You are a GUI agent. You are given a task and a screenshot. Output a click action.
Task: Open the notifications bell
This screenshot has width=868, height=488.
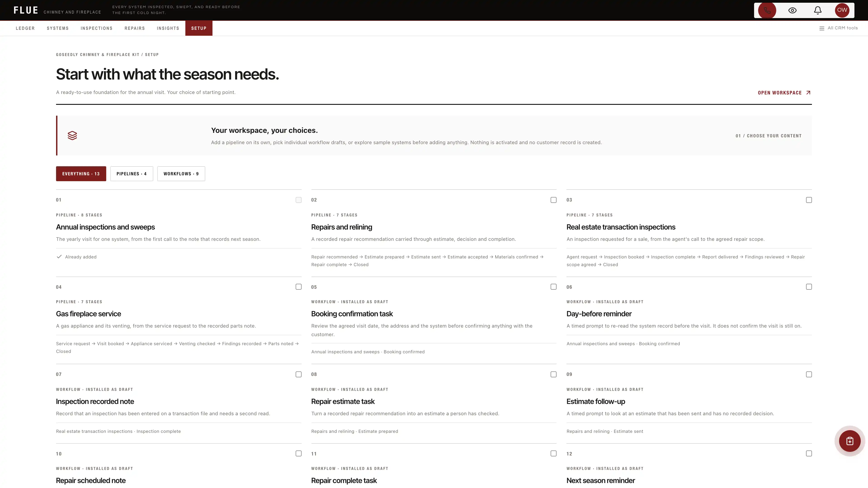click(x=818, y=10)
